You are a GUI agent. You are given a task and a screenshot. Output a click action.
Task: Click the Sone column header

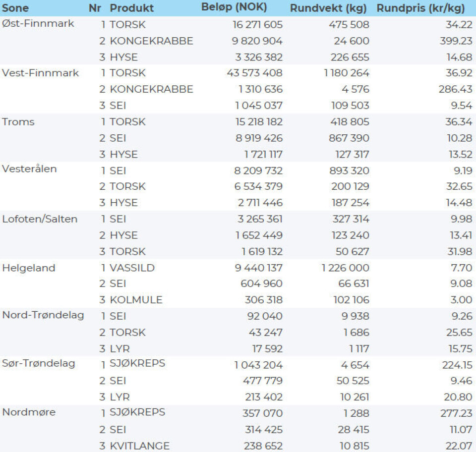[15, 8]
